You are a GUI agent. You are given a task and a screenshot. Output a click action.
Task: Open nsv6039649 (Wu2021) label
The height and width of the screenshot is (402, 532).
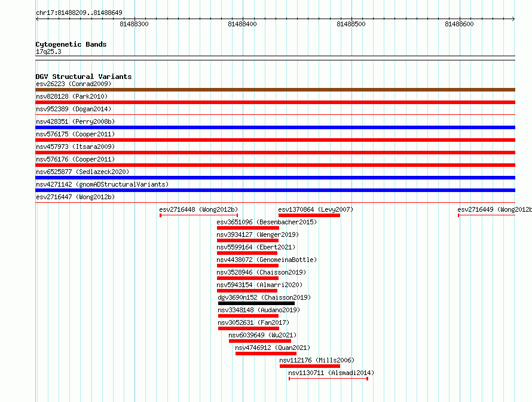click(x=262, y=335)
